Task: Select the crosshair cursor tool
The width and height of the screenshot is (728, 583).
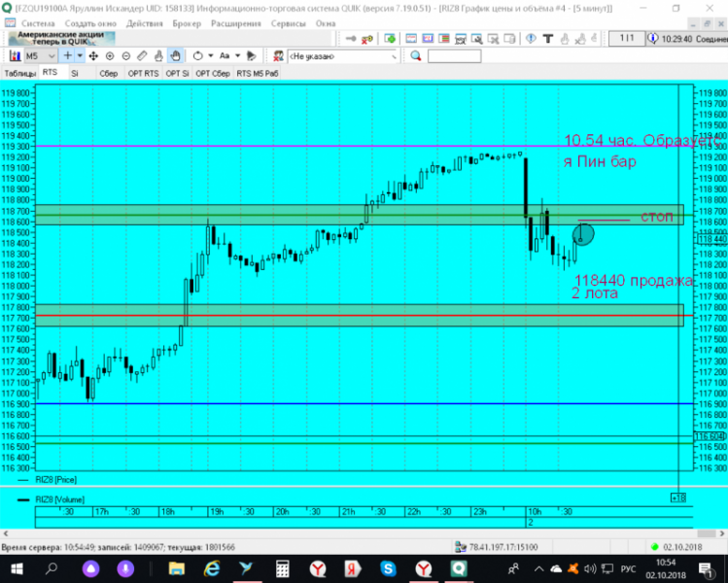Action: click(68, 56)
